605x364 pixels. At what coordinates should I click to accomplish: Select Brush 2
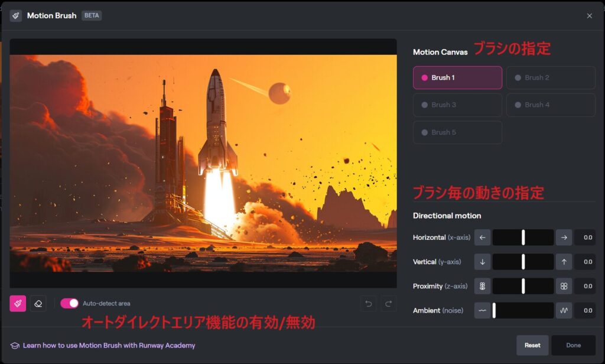(x=551, y=77)
